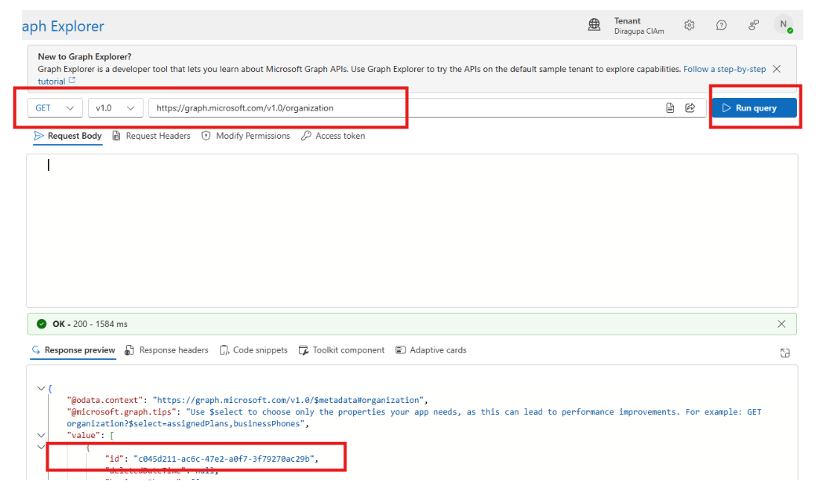Switch to the Response preview tab
The image size is (823, 504).
[73, 350]
